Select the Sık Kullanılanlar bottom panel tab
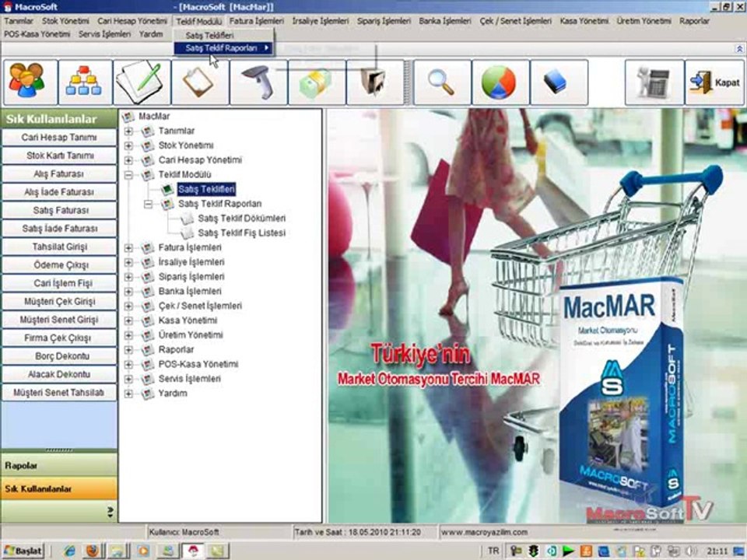This screenshot has width=747, height=560. click(59, 488)
